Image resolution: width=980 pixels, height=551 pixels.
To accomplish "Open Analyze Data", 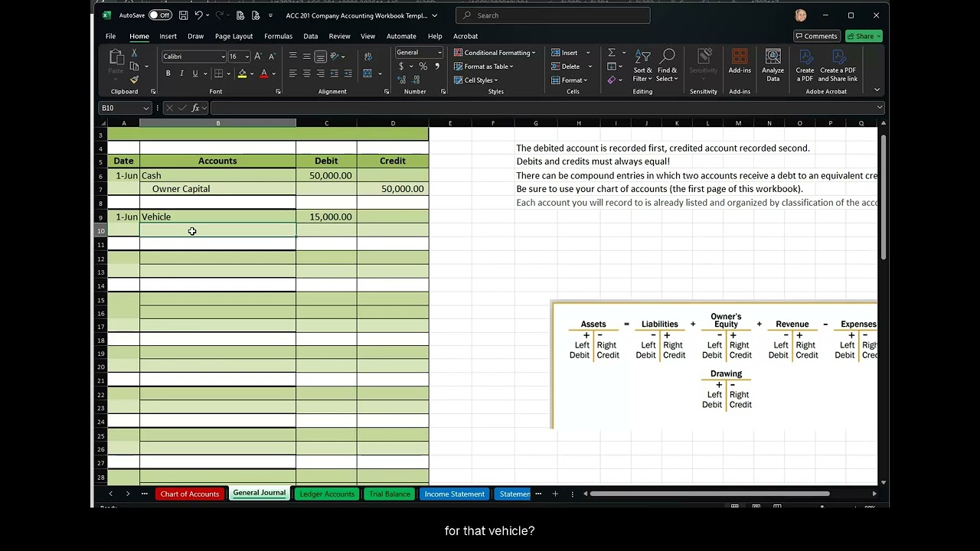I will click(773, 65).
